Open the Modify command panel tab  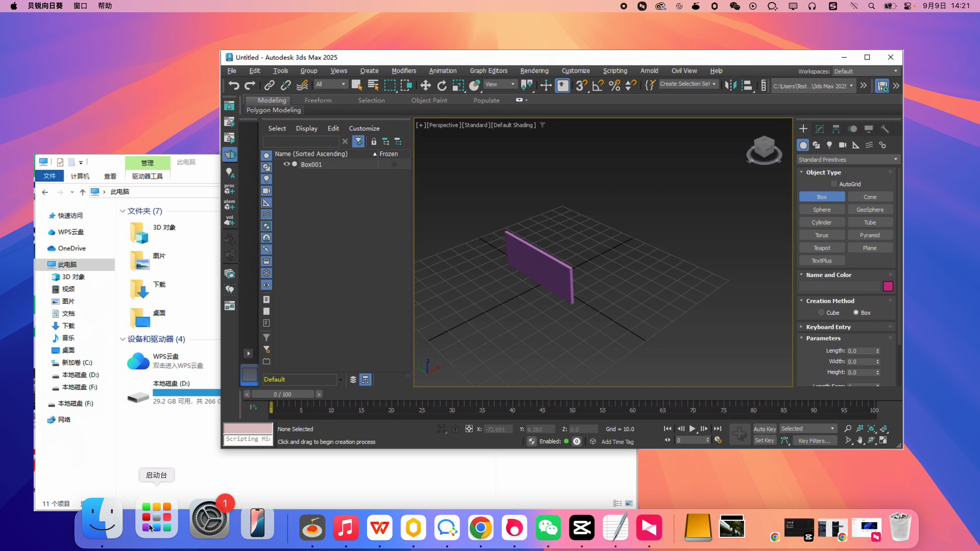(x=819, y=129)
